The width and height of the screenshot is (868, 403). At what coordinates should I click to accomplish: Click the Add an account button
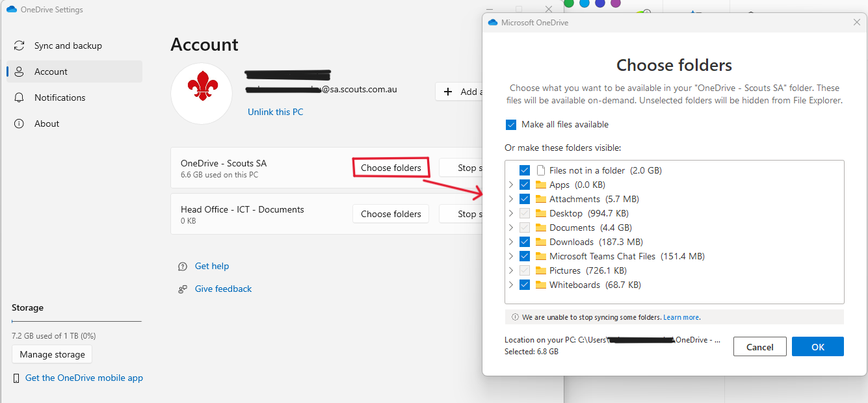pos(459,92)
